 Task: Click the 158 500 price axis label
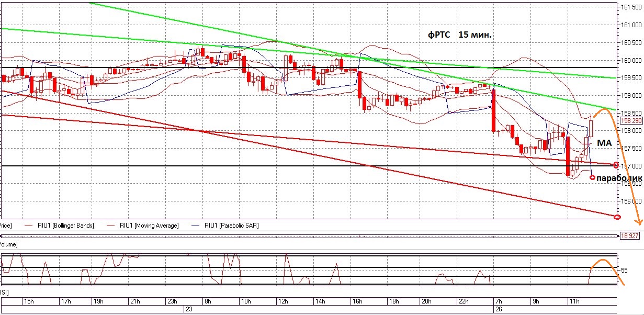tap(631, 113)
